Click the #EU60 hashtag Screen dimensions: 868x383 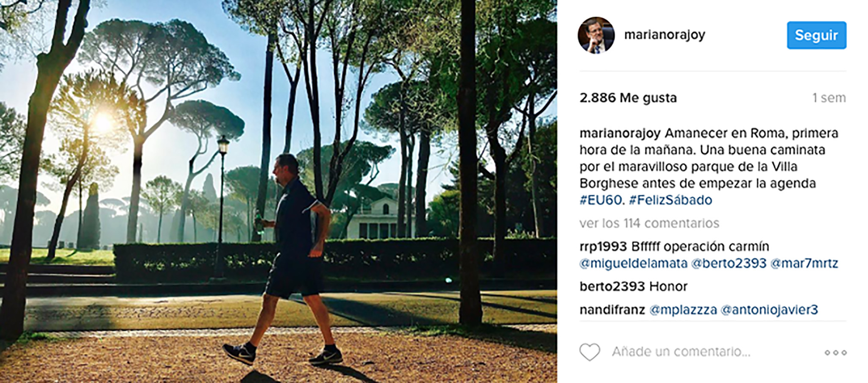point(602,200)
